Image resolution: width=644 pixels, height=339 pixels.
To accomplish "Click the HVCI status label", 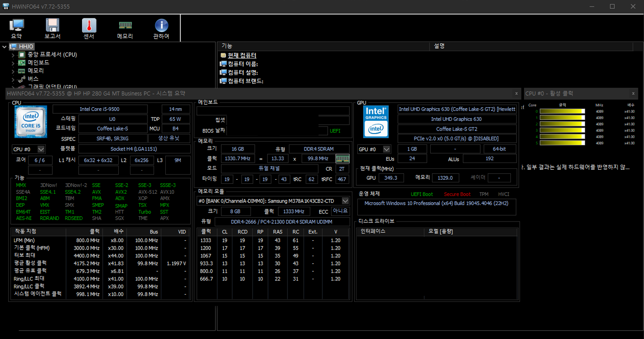I will [504, 194].
